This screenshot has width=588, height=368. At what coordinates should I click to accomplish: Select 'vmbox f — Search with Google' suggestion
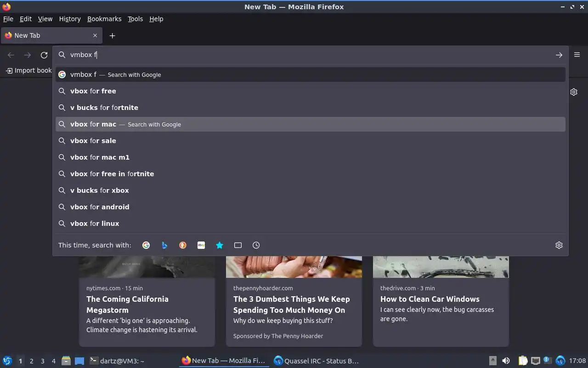tap(311, 75)
